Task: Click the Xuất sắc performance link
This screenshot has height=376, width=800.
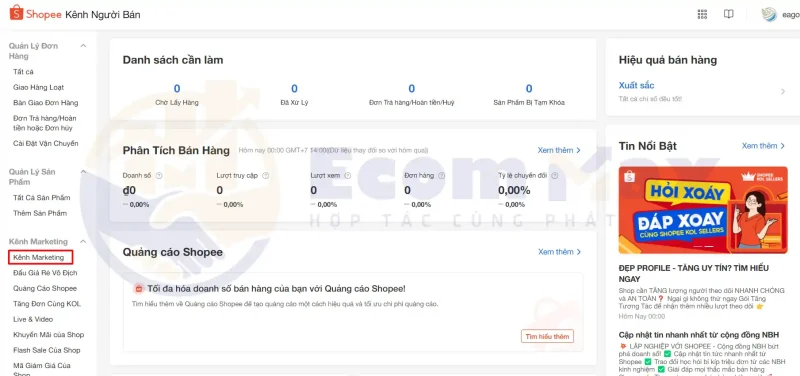Action: (x=636, y=85)
